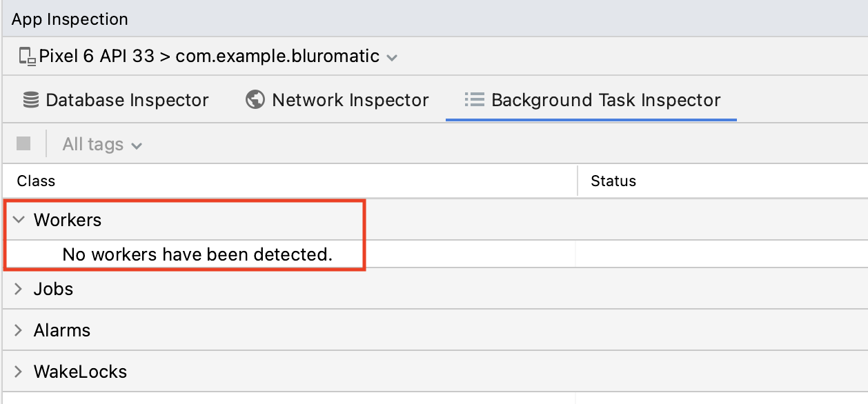Expand the WakeLocks section

19,372
